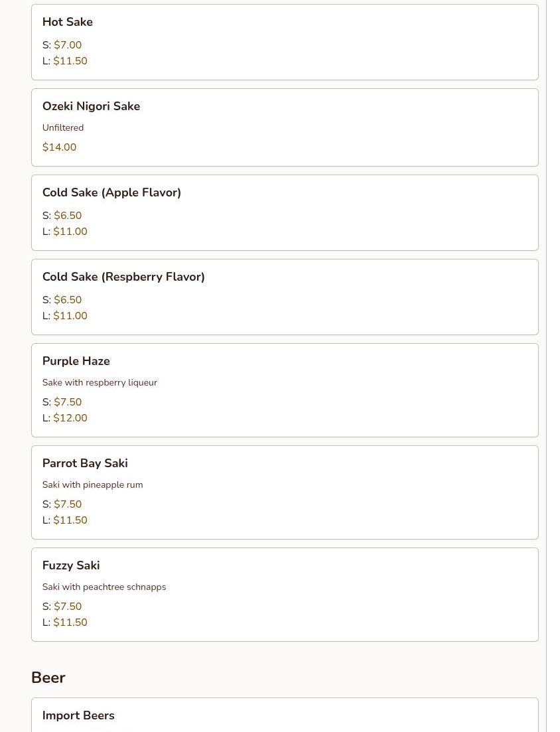The image size is (560, 732).
Task: Click the Unfiltered description text
Action: (x=63, y=127)
